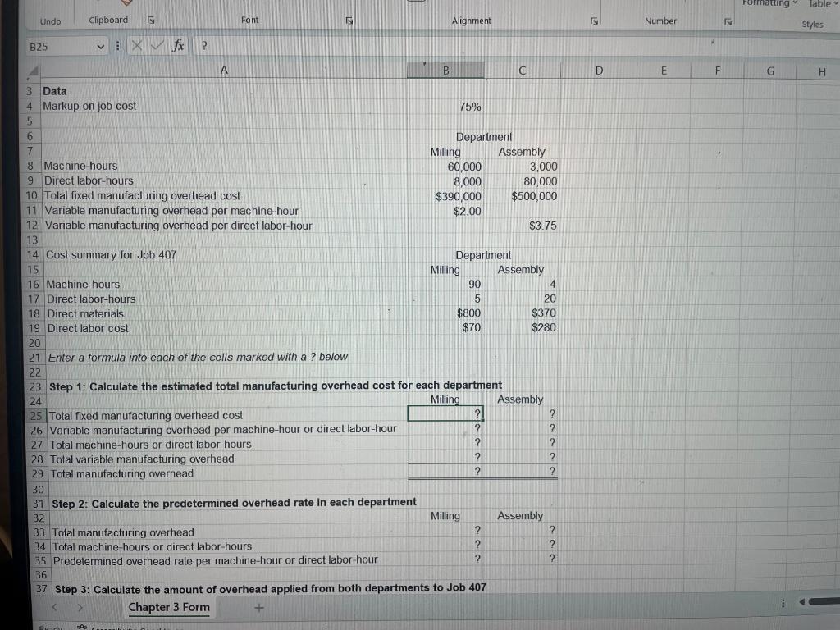This screenshot has height=630, width=840.
Task: Open the Name Box dropdown arrow
Action: (x=101, y=46)
